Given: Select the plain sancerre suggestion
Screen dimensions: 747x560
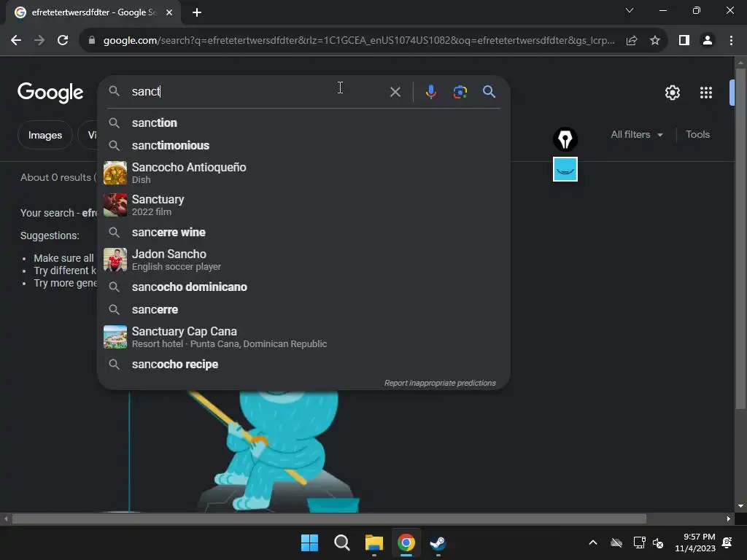Looking at the screenshot, I should tap(303, 309).
